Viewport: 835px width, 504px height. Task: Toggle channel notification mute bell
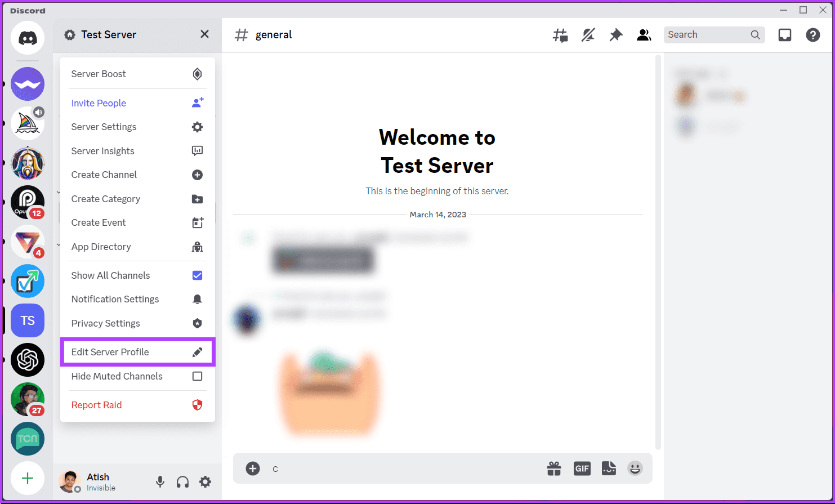point(588,35)
